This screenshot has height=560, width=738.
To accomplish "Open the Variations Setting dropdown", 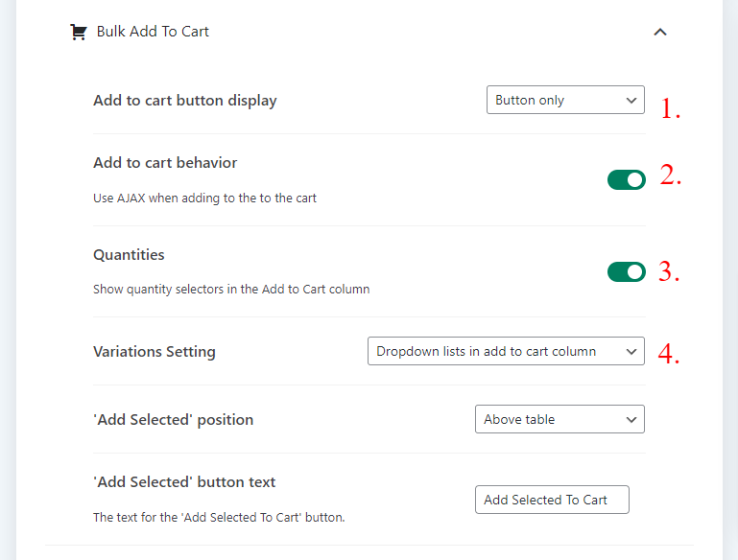I will coord(506,352).
